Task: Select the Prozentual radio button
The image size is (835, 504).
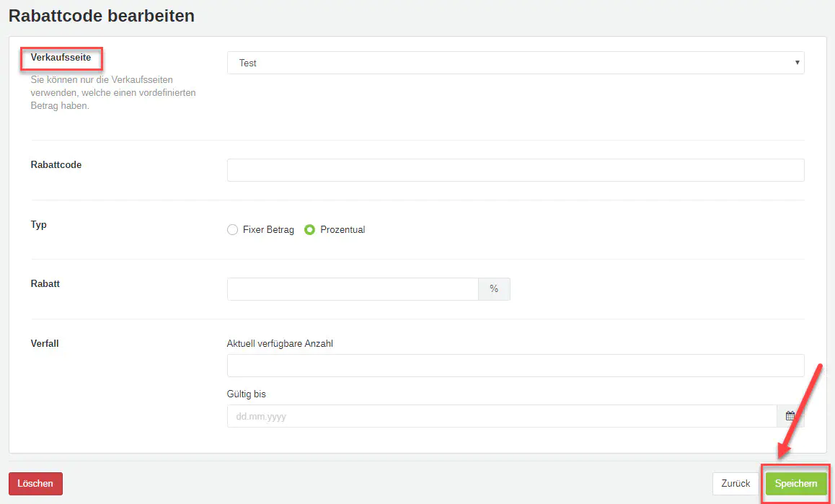Action: (310, 230)
